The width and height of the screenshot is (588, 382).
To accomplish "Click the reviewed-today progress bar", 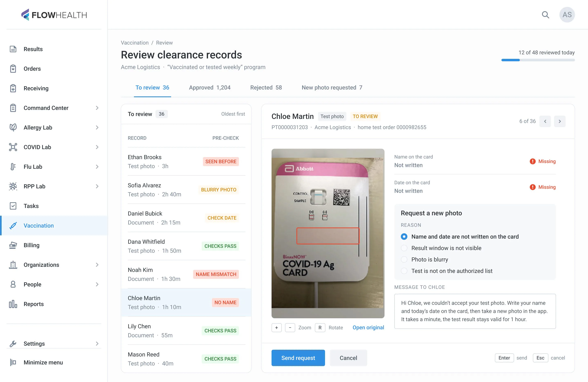I will (538, 60).
